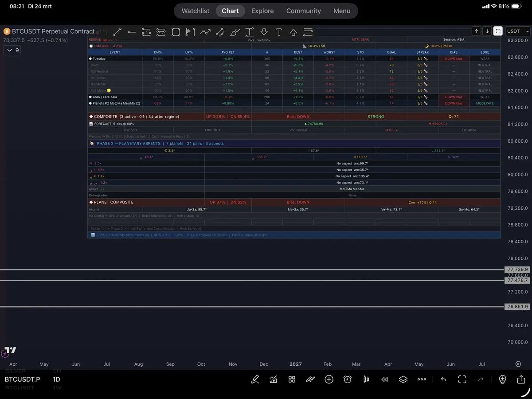Tap the share export icon
The image size is (532, 399).
pyautogui.click(x=521, y=379)
